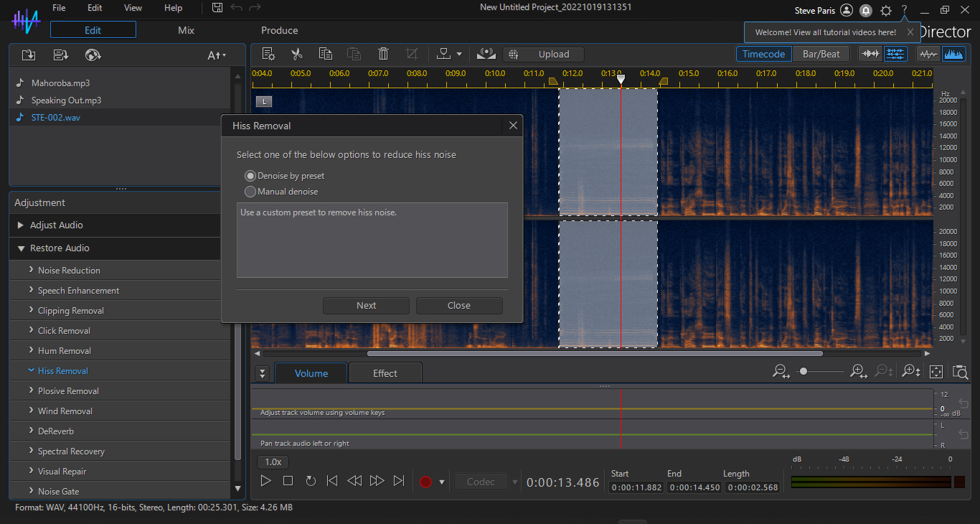
Task: Open the audio settings list-gear icon
Action: (x=269, y=54)
